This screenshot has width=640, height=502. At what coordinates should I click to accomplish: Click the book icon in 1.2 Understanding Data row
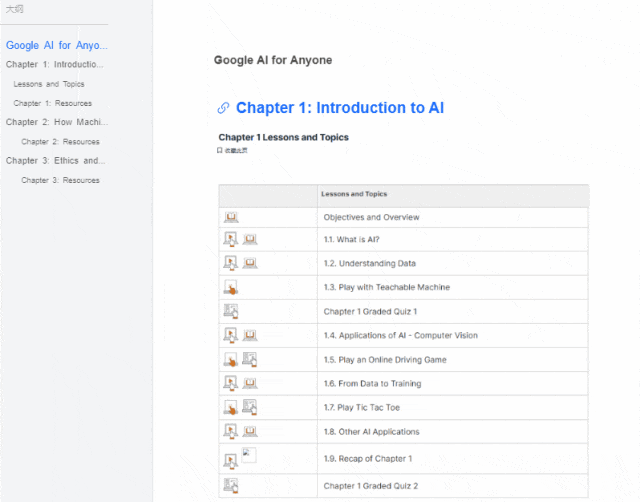[250, 263]
